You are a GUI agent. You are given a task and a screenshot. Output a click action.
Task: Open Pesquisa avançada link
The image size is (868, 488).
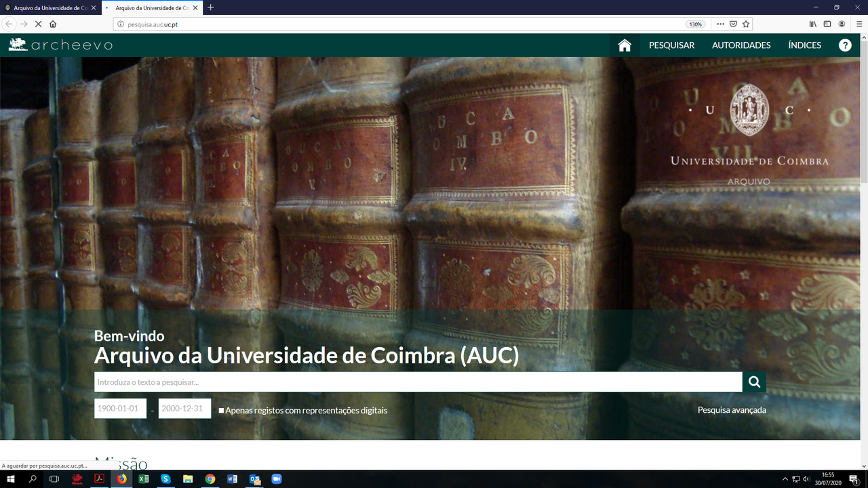coord(732,409)
